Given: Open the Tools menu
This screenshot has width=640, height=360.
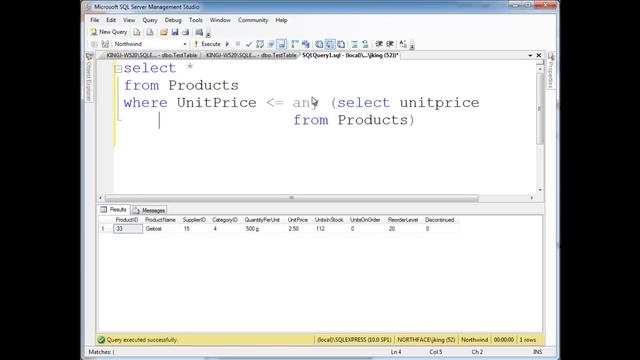Looking at the screenshot, I should pyautogui.click(x=196, y=20).
